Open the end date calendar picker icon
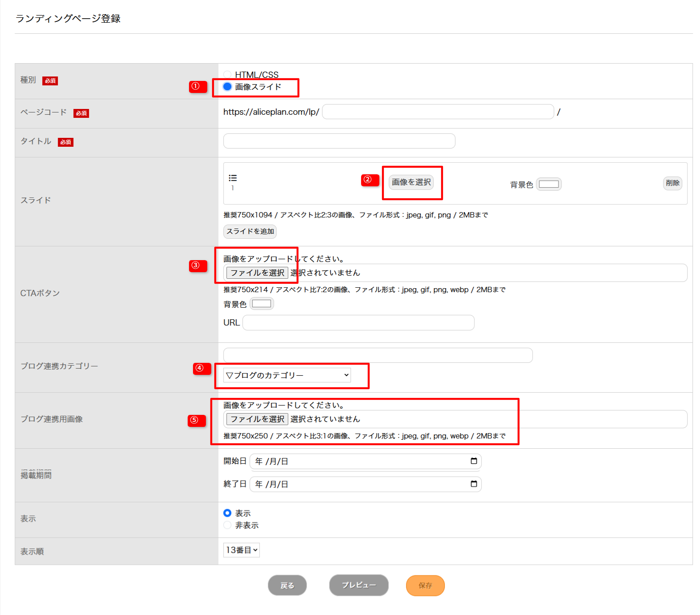The width and height of the screenshot is (700, 615). pyautogui.click(x=474, y=484)
